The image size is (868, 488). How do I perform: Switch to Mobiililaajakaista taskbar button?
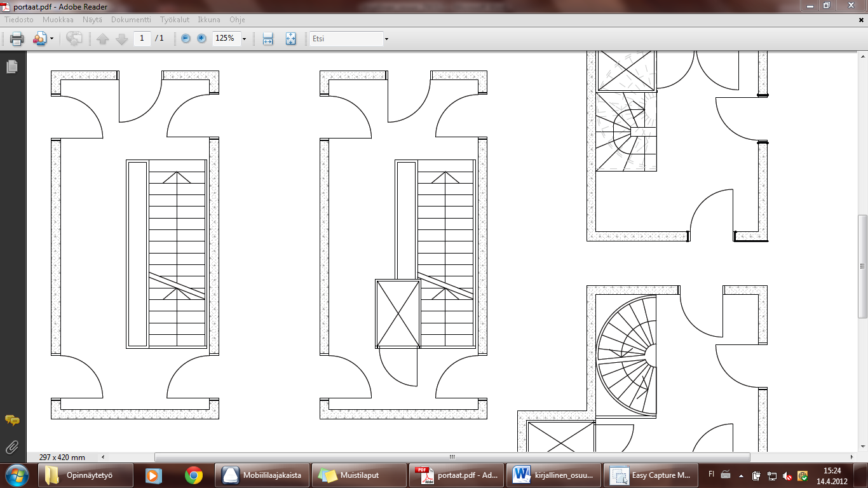[263, 475]
